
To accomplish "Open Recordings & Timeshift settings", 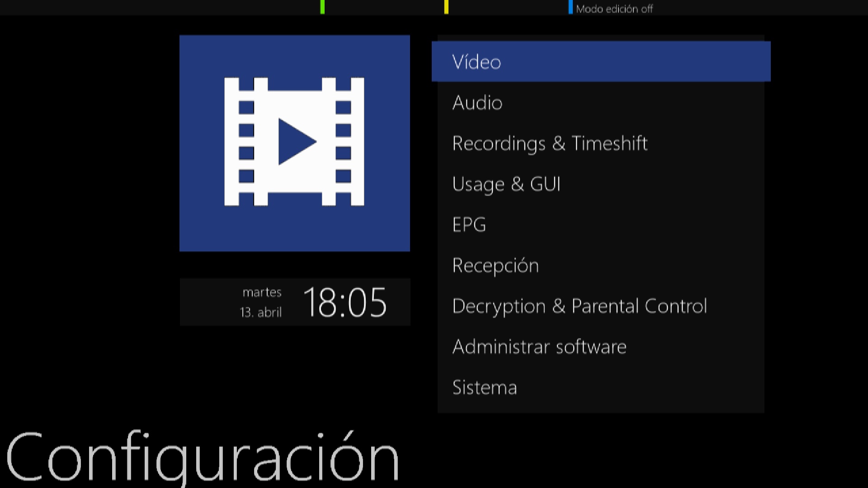I will (x=601, y=143).
